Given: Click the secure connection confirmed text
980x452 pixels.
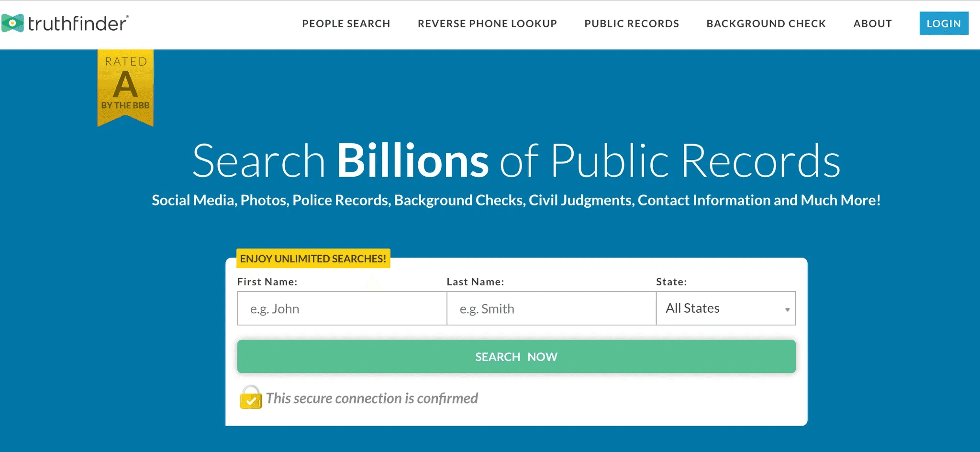Looking at the screenshot, I should click(372, 398).
